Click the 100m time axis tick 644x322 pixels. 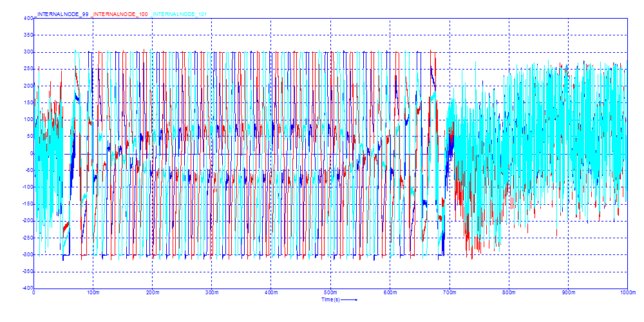pos(93,292)
